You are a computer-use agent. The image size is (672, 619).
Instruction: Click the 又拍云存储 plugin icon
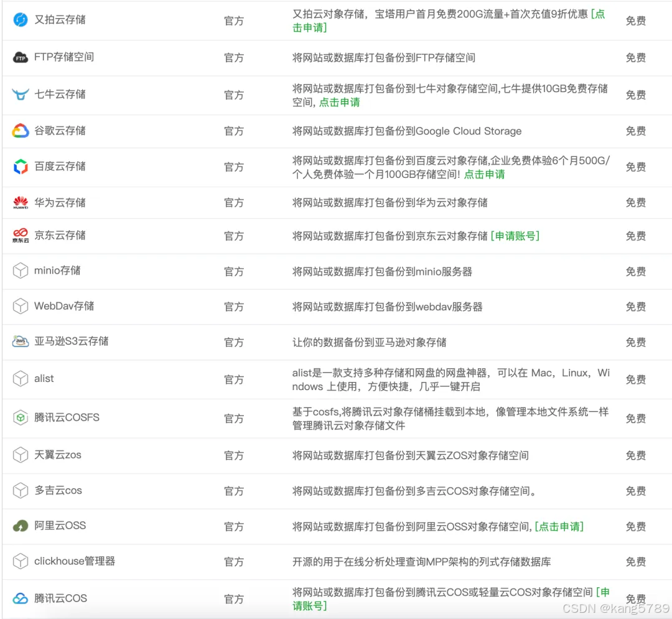coord(20,20)
